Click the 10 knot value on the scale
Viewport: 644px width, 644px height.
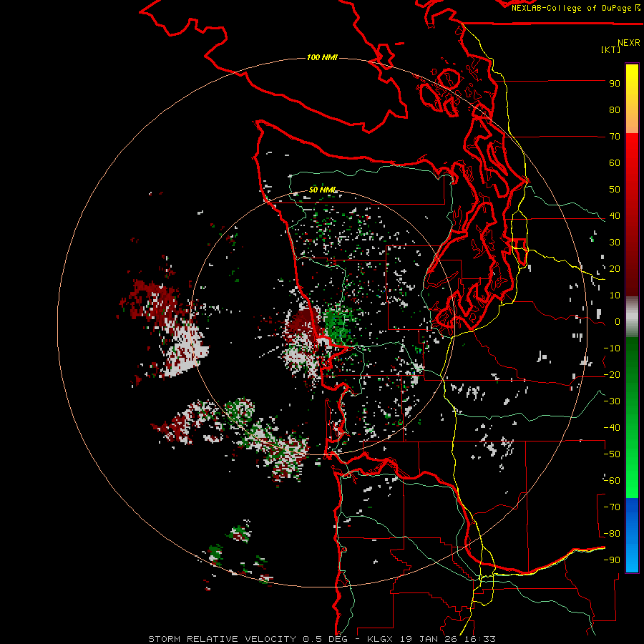(x=615, y=296)
